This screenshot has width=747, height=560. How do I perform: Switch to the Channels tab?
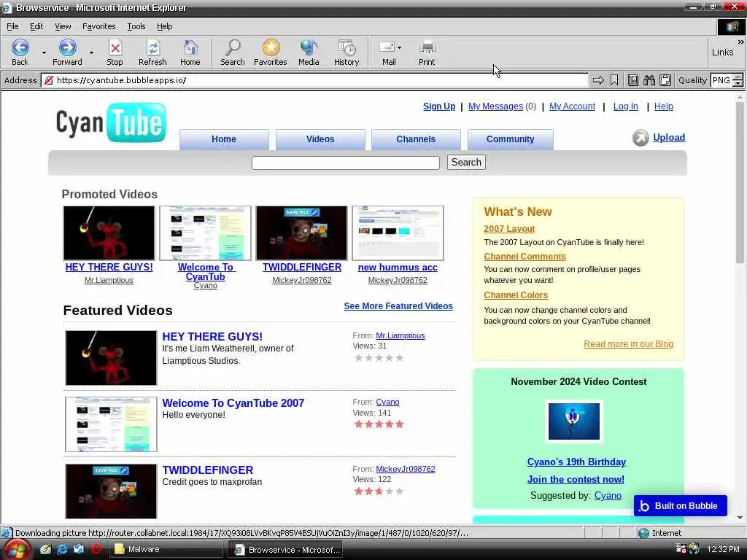click(x=416, y=139)
